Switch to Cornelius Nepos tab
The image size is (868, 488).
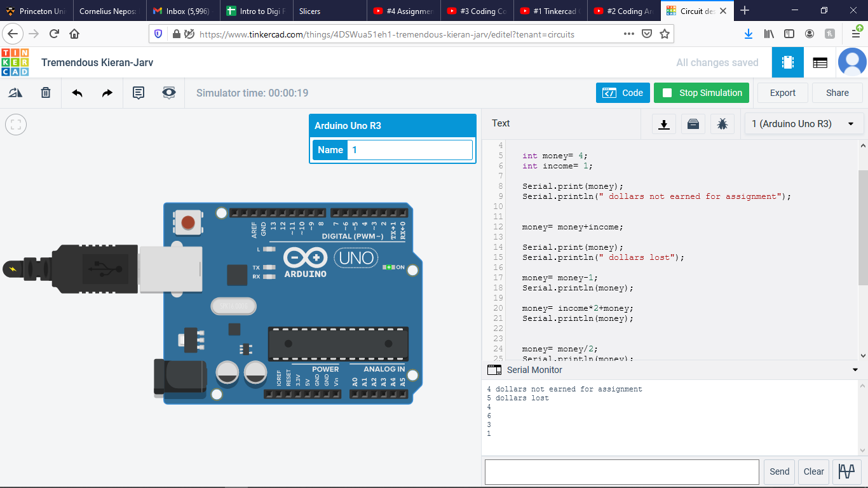tap(110, 11)
